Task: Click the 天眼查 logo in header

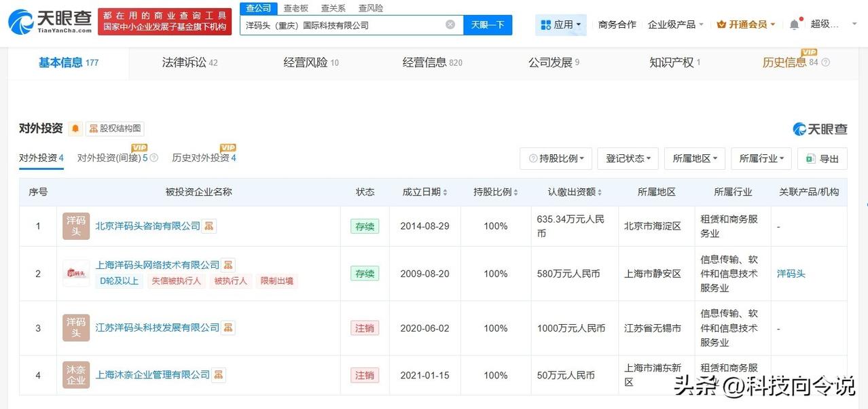Action: (50, 22)
